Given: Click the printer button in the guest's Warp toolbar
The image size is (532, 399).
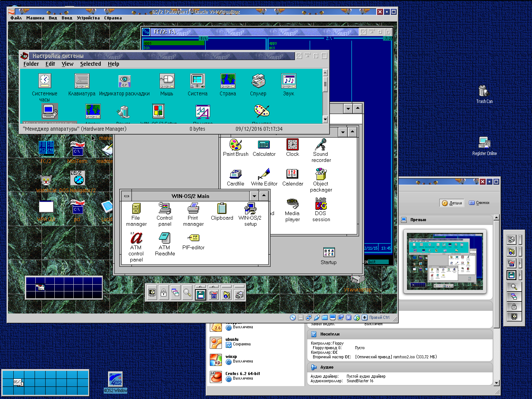Looking at the screenshot, I should 239,294.
